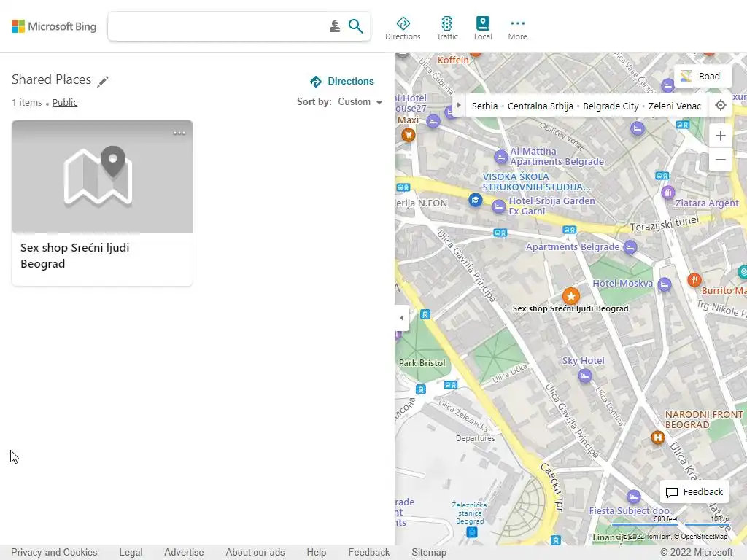Open the Traffic toolbar item
The image size is (747, 560).
tap(447, 28)
